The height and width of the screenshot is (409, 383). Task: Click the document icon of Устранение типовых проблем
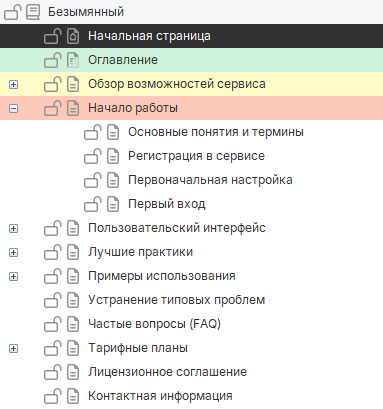pyautogui.click(x=73, y=300)
